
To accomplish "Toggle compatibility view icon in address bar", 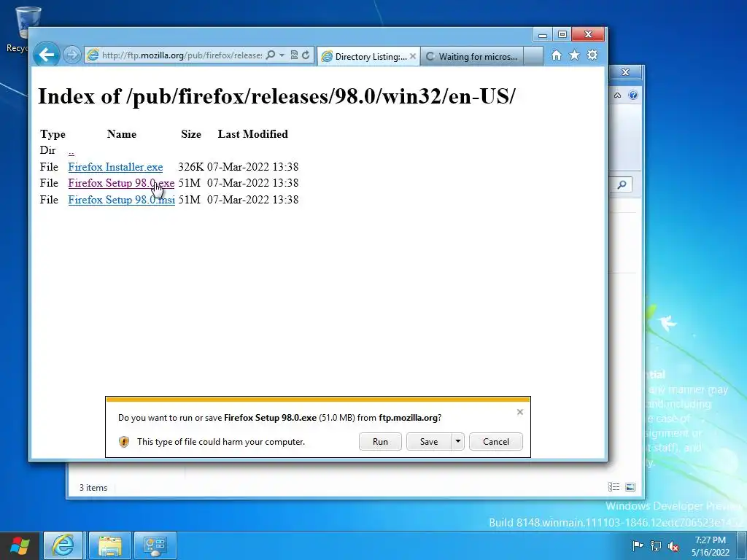I will click(x=294, y=55).
